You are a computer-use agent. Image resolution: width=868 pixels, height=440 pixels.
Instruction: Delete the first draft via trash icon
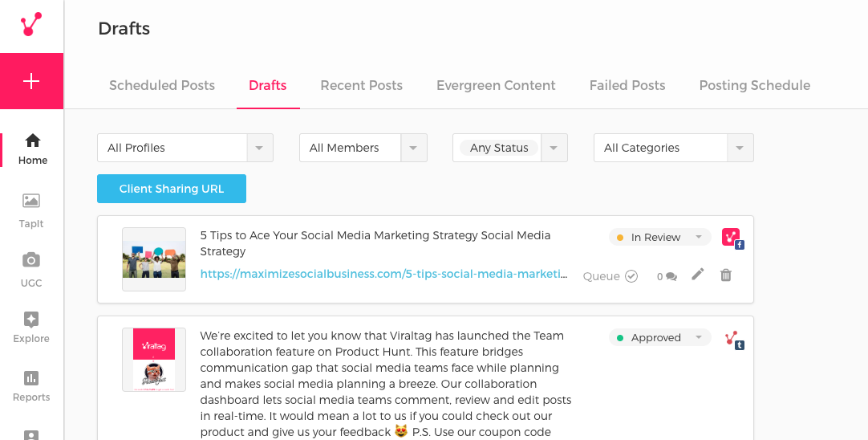point(726,275)
